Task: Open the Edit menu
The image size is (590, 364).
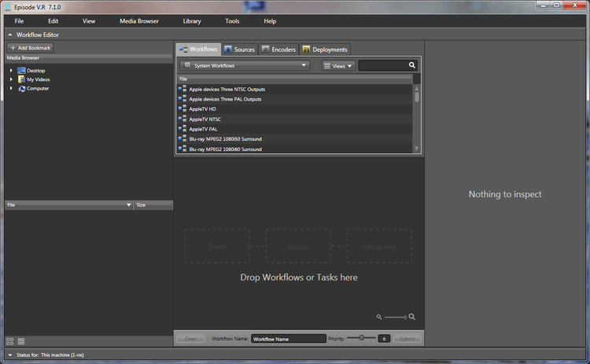Action: point(53,21)
